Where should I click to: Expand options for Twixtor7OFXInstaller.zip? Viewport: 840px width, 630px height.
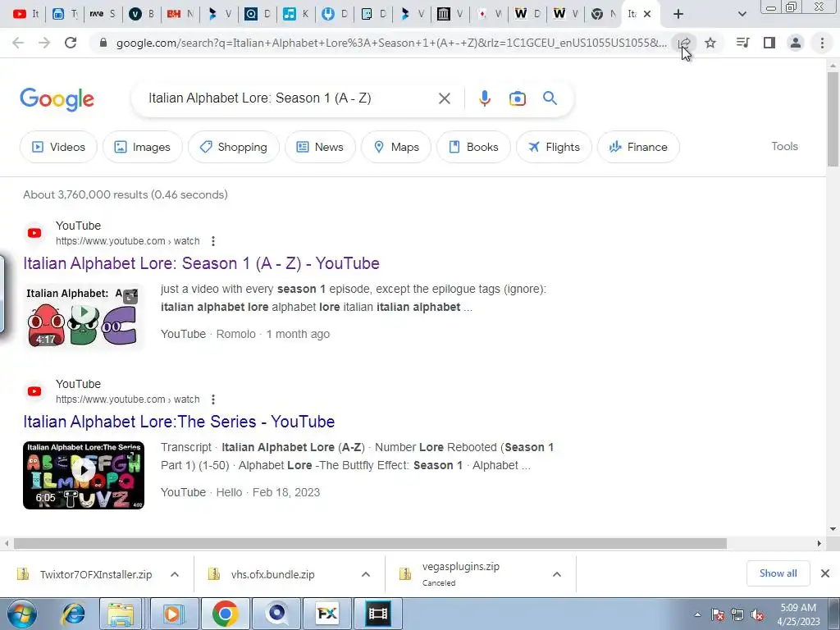pyautogui.click(x=175, y=574)
